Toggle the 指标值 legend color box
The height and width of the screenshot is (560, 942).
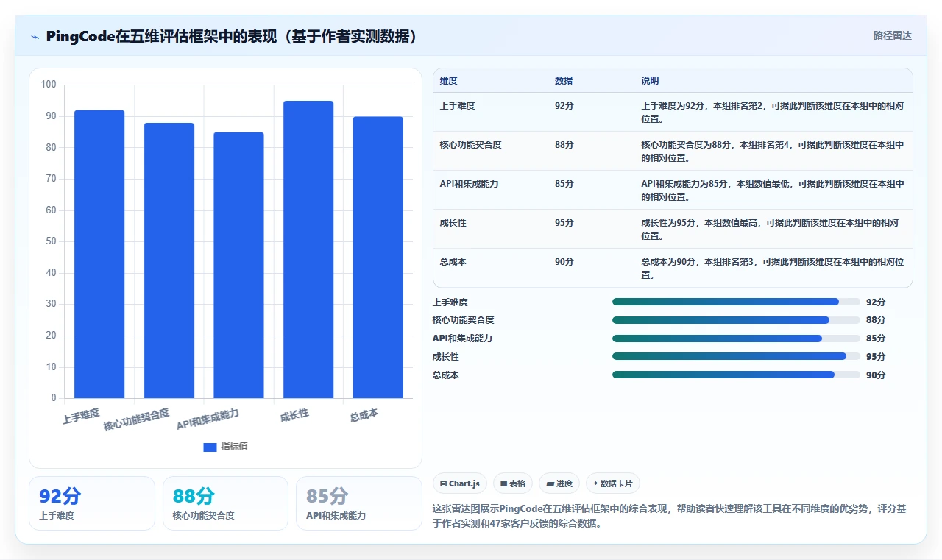(x=210, y=447)
